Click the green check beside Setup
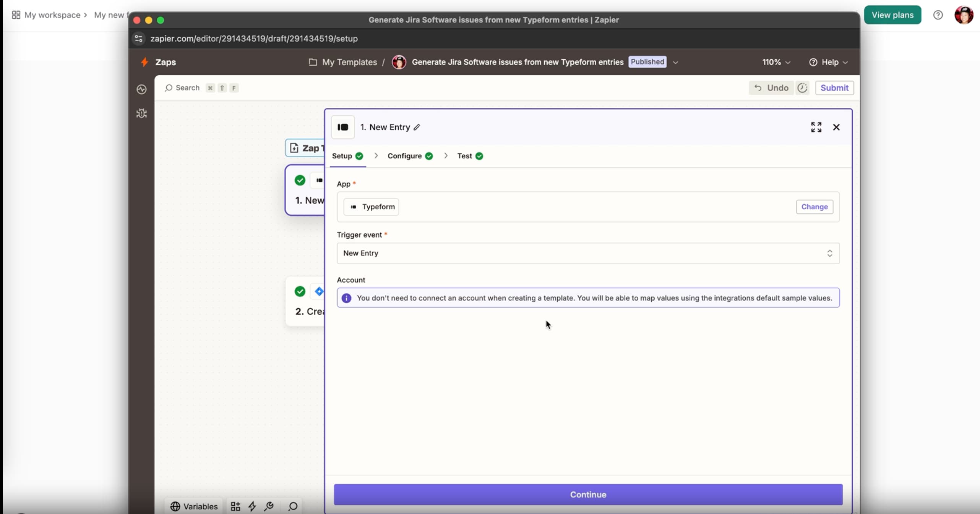Screen dimensions: 980x514 coord(359,156)
